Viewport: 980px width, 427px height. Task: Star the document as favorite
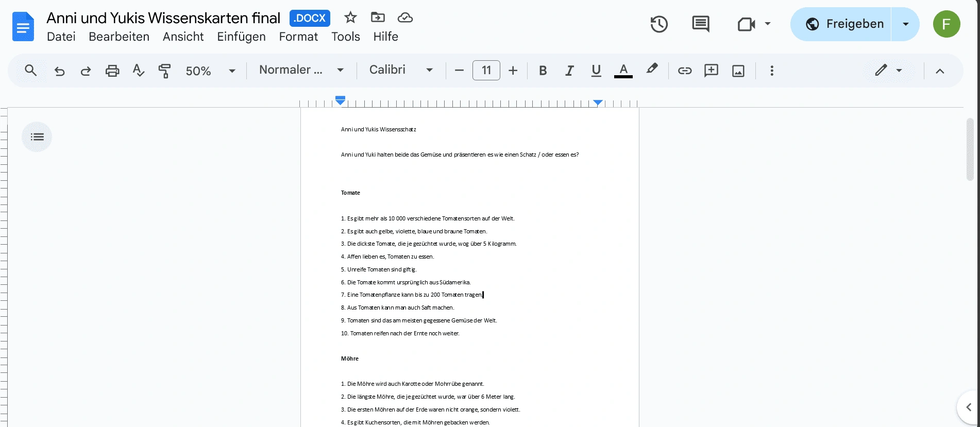pyautogui.click(x=350, y=18)
